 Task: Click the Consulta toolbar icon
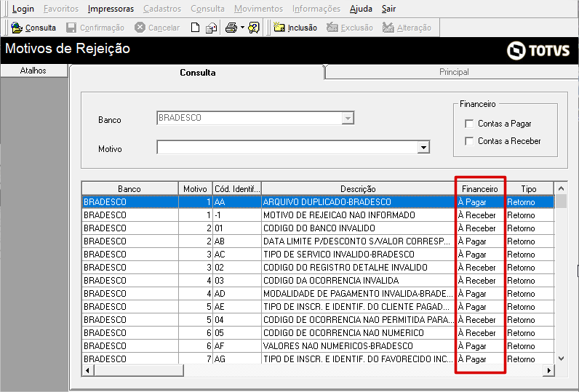pos(17,28)
